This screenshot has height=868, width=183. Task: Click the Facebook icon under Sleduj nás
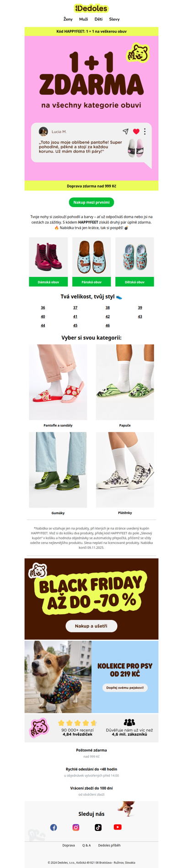54,827
